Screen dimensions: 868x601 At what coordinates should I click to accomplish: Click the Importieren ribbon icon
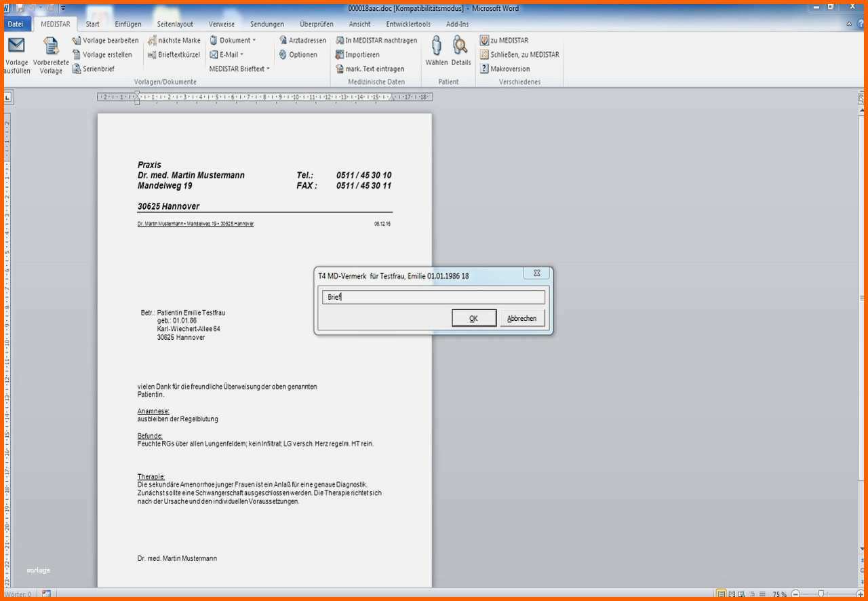(340, 55)
